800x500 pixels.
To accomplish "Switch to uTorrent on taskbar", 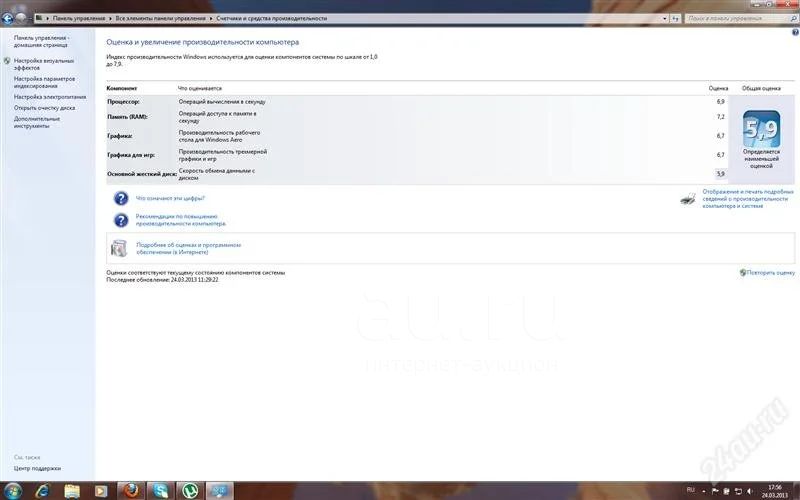I will tap(190, 491).
